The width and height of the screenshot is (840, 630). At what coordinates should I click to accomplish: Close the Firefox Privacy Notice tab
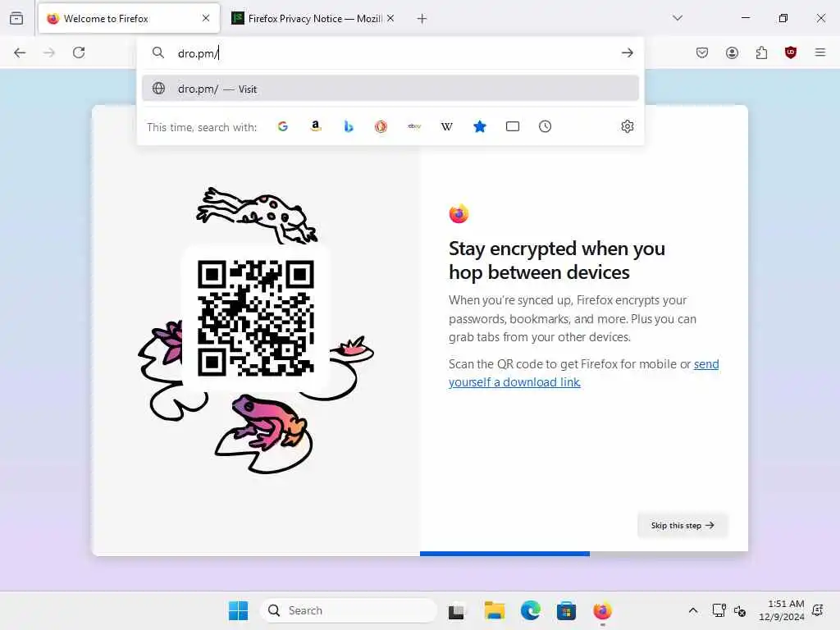tap(390, 18)
